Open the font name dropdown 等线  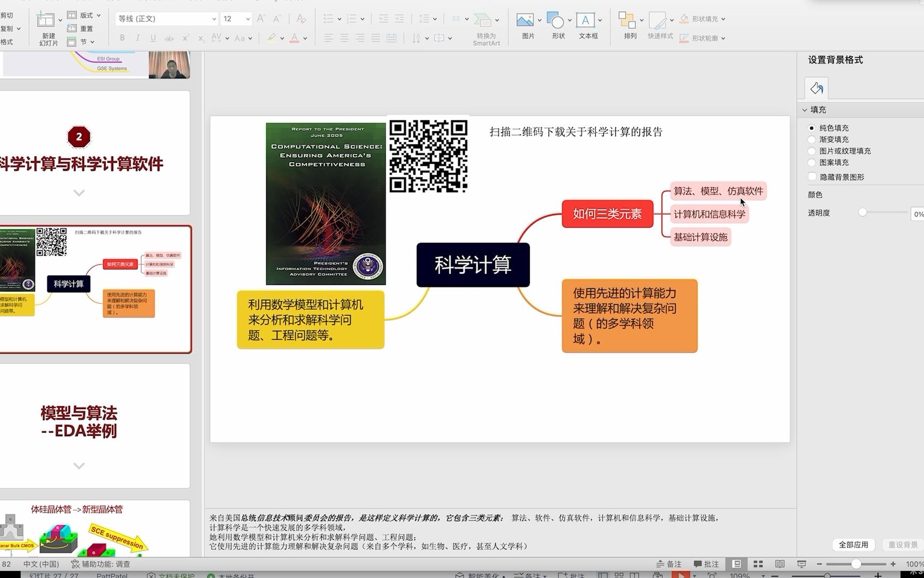tap(166, 18)
